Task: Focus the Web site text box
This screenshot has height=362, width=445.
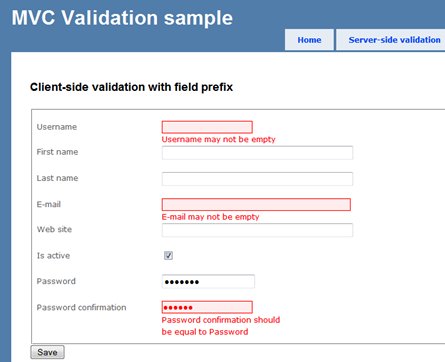Action: [x=257, y=230]
